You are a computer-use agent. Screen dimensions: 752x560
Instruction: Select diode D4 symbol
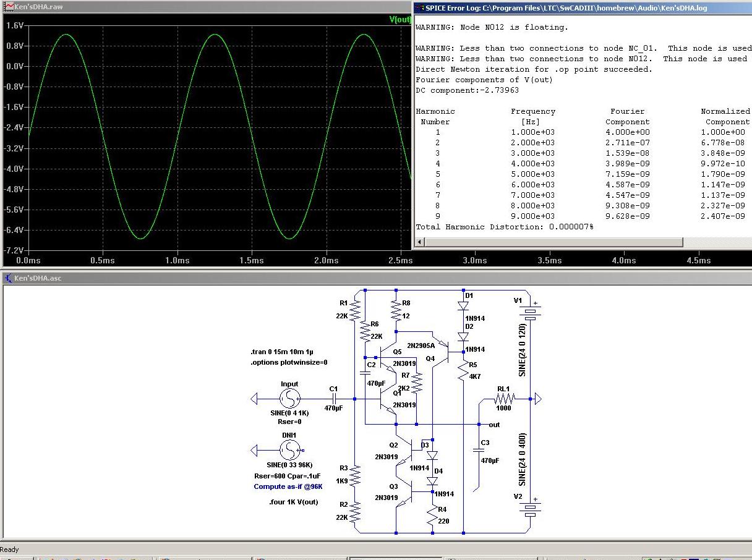(x=432, y=481)
